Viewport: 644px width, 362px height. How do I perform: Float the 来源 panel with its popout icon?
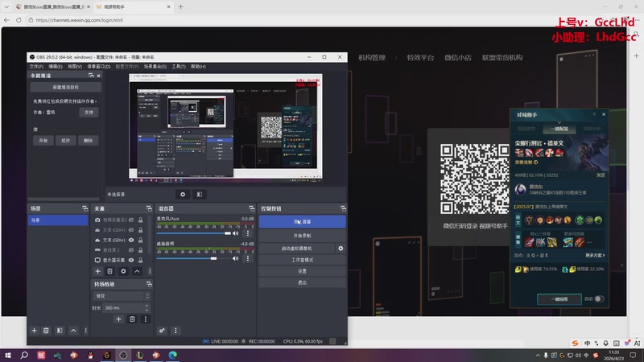pyautogui.click(x=149, y=208)
